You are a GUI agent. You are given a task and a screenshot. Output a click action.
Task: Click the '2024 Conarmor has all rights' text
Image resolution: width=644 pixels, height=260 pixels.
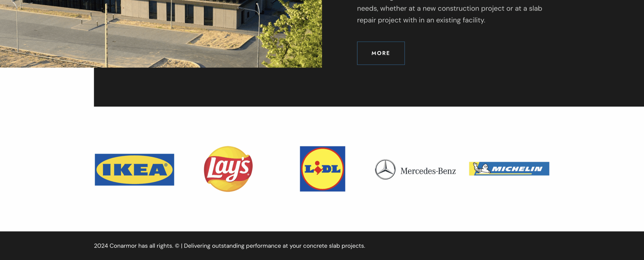pyautogui.click(x=133, y=246)
